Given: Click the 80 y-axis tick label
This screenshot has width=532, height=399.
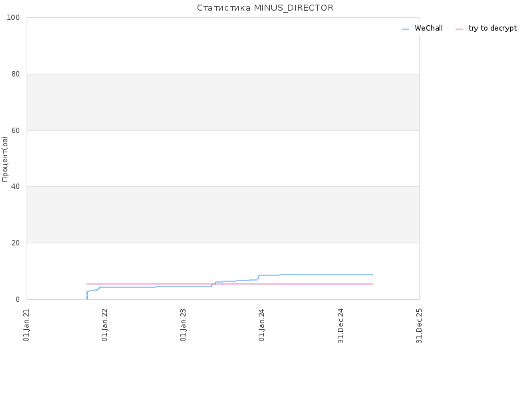Looking at the screenshot, I should coord(15,74).
